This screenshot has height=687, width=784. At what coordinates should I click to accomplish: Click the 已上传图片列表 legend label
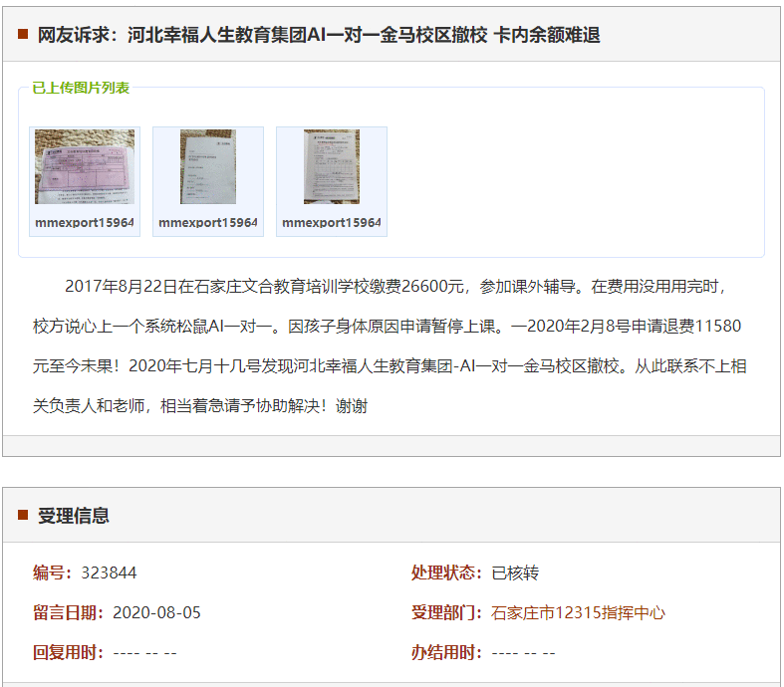point(81,88)
